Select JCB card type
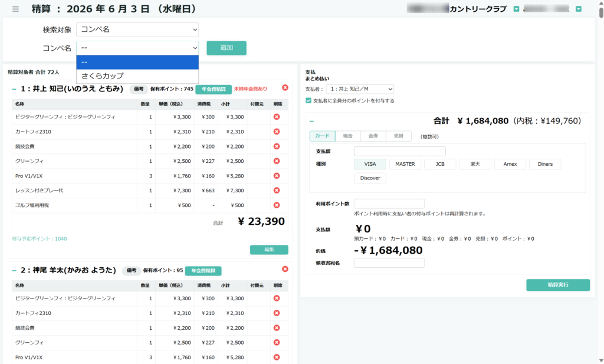 point(440,164)
